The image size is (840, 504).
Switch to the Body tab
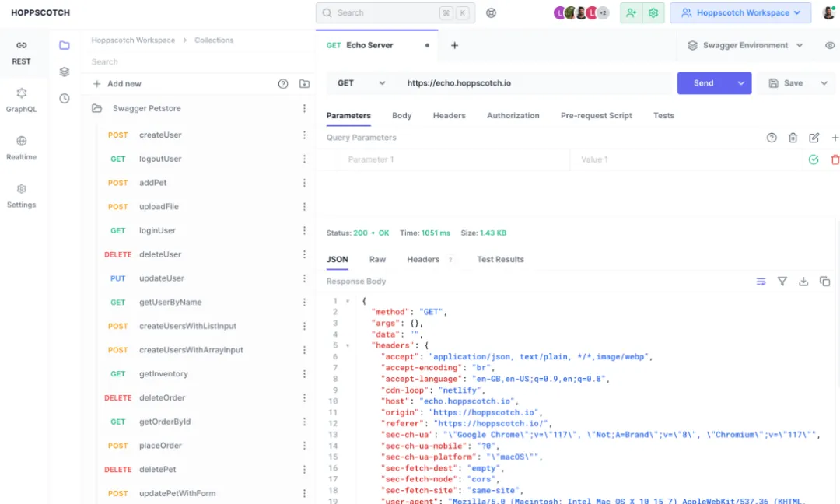(x=402, y=116)
